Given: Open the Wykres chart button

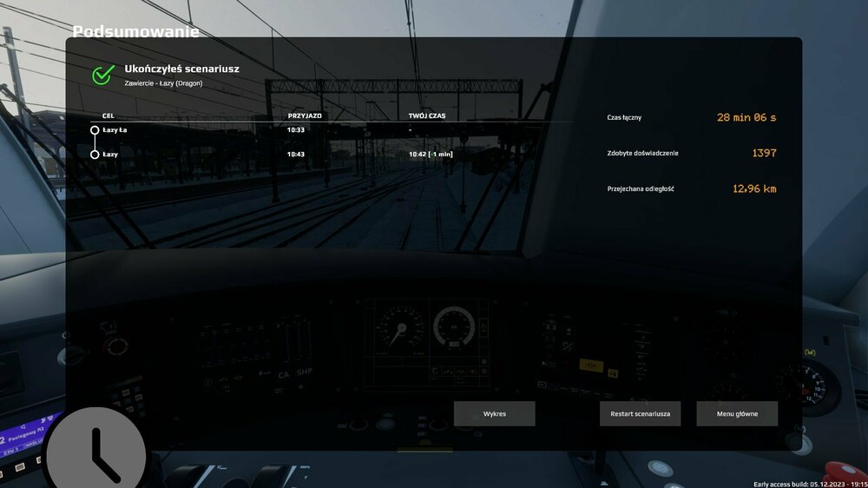Looking at the screenshot, I should click(495, 414).
